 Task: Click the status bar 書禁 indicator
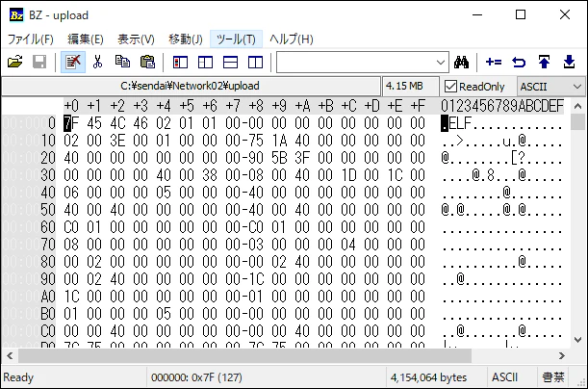[553, 377]
